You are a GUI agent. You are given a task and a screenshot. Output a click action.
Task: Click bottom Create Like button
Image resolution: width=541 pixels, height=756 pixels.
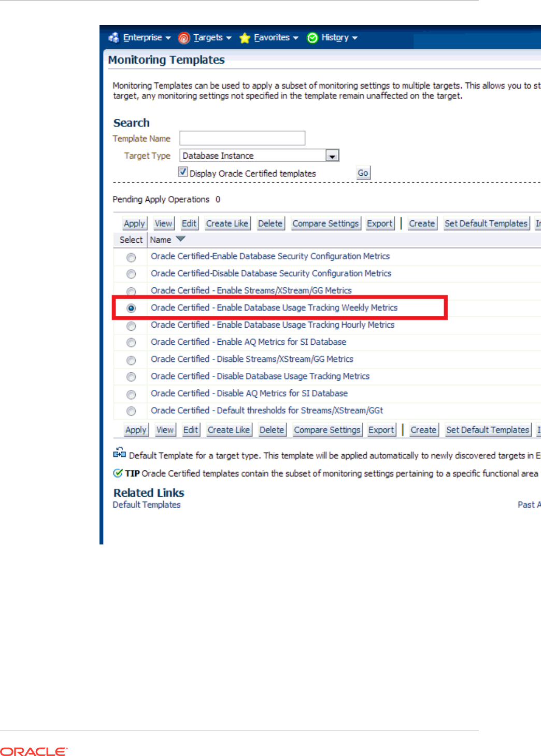[x=229, y=430]
